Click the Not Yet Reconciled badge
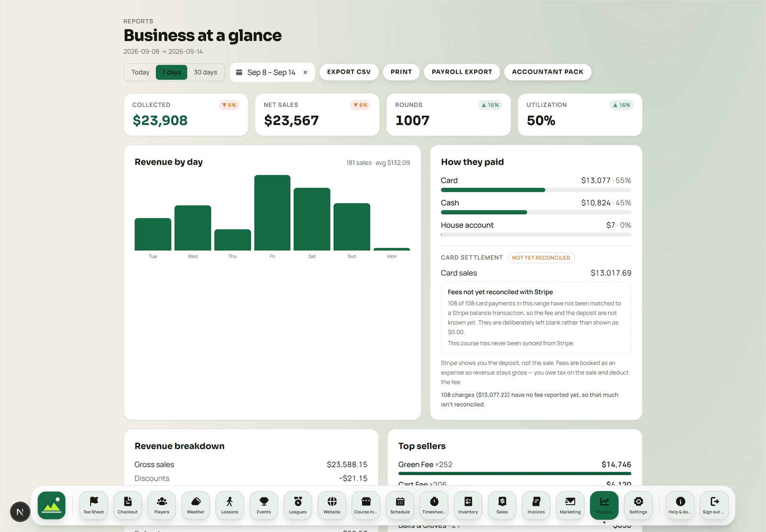 click(541, 258)
